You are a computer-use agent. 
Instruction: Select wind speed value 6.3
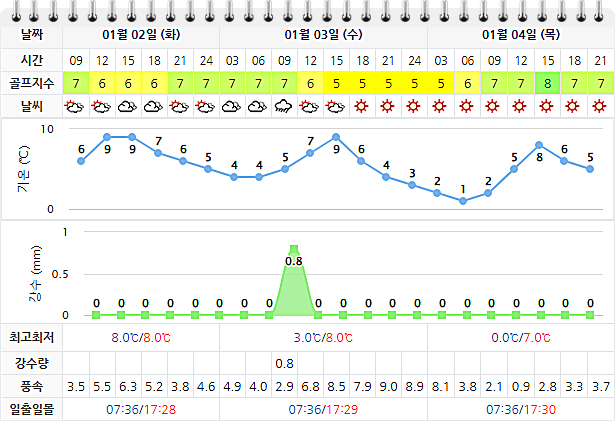[128, 387]
